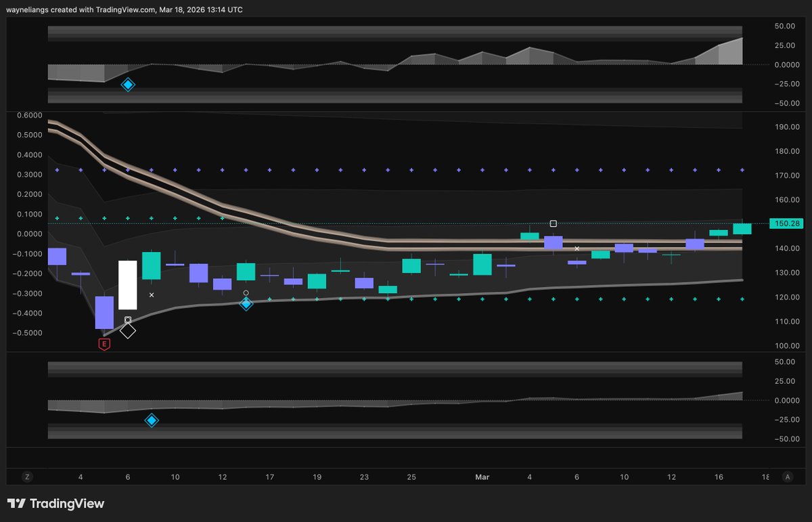
Task: Click the 170.00 price scale label
Action: pos(788,175)
